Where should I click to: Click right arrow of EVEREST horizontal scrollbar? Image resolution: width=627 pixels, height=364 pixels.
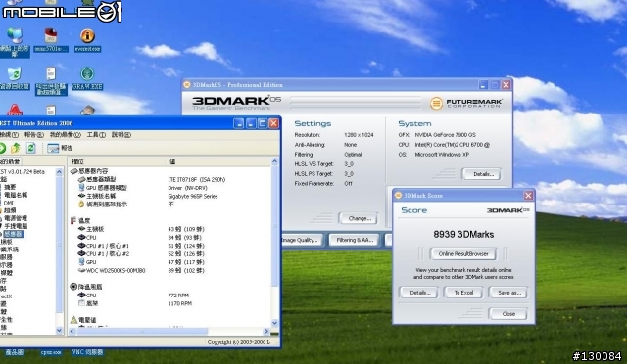click(266, 332)
